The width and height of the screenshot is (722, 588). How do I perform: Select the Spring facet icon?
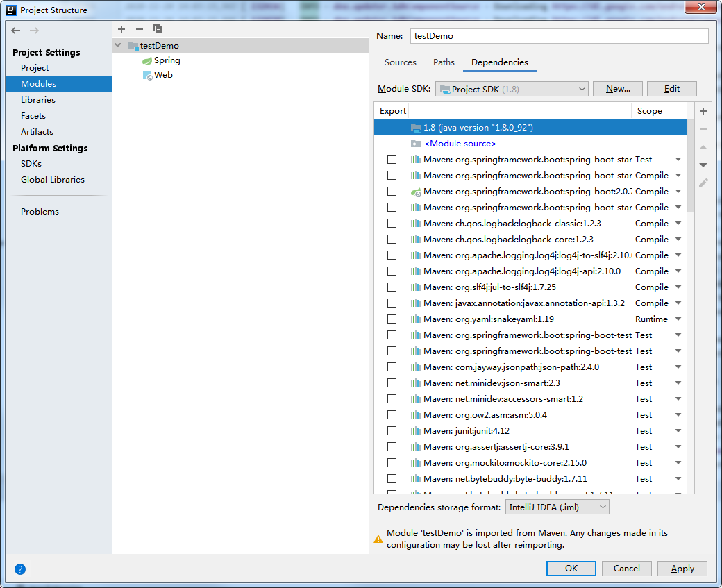[x=147, y=61]
